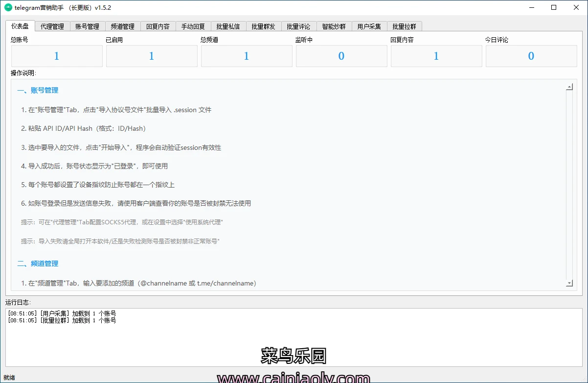Image resolution: width=588 pixels, height=383 pixels.
Task: Open the 批量评论 tab
Action: (299, 26)
